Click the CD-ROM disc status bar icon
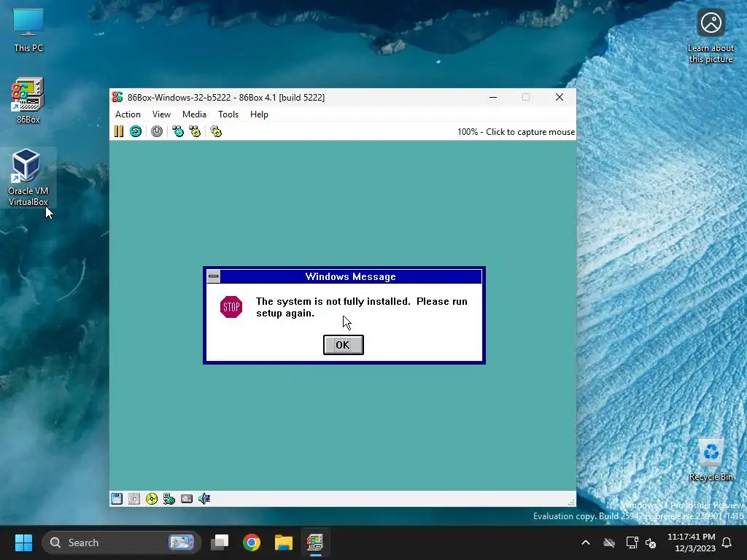Image resolution: width=747 pixels, height=560 pixels. click(x=152, y=499)
